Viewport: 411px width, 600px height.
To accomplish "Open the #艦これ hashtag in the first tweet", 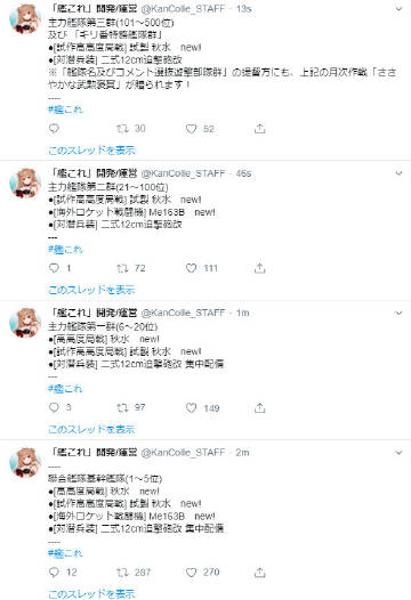I will point(65,110).
